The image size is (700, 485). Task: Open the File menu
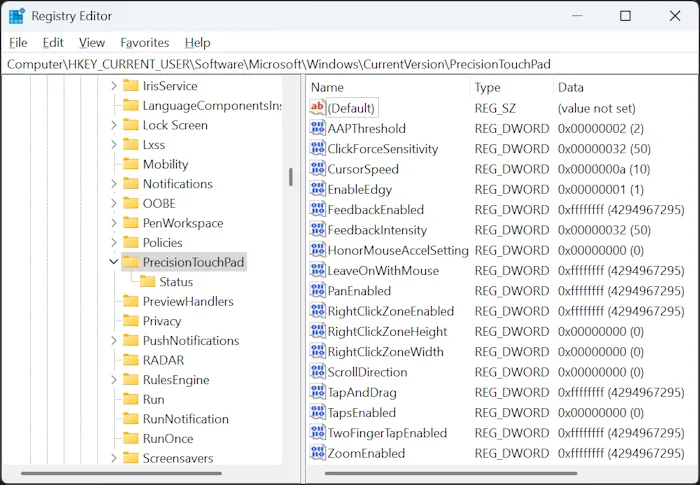[18, 42]
